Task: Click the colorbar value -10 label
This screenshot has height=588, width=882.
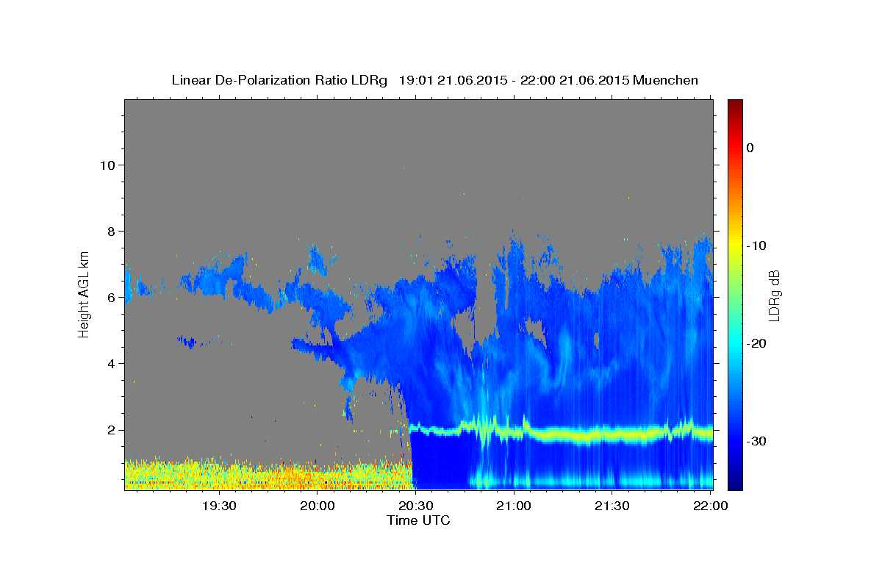Action: click(757, 245)
